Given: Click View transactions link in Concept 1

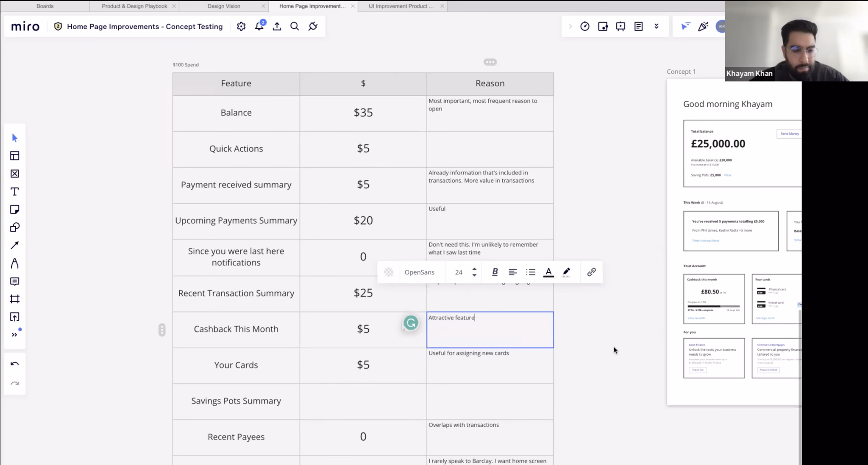Looking at the screenshot, I should point(705,240).
